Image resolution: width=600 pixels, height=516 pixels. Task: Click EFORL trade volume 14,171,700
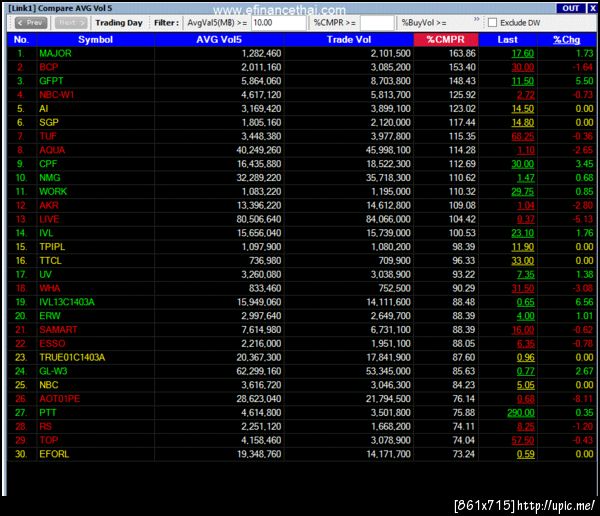pyautogui.click(x=388, y=454)
